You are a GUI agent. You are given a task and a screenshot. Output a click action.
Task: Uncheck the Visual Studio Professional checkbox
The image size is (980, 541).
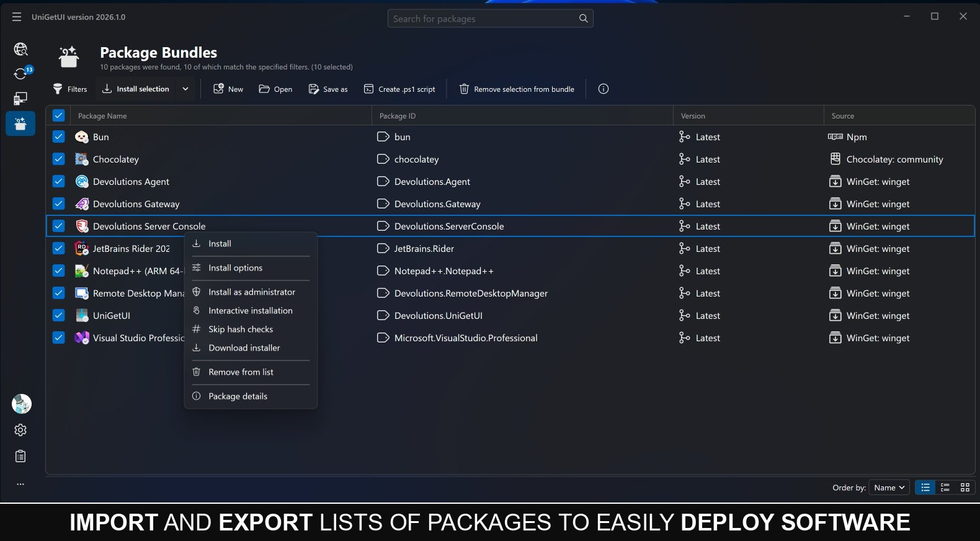[59, 338]
